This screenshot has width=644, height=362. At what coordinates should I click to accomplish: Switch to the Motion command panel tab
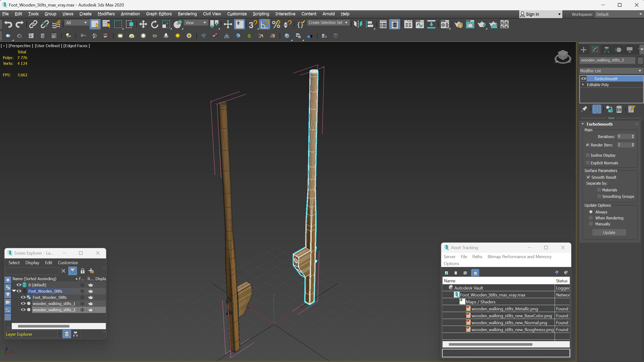tap(618, 50)
